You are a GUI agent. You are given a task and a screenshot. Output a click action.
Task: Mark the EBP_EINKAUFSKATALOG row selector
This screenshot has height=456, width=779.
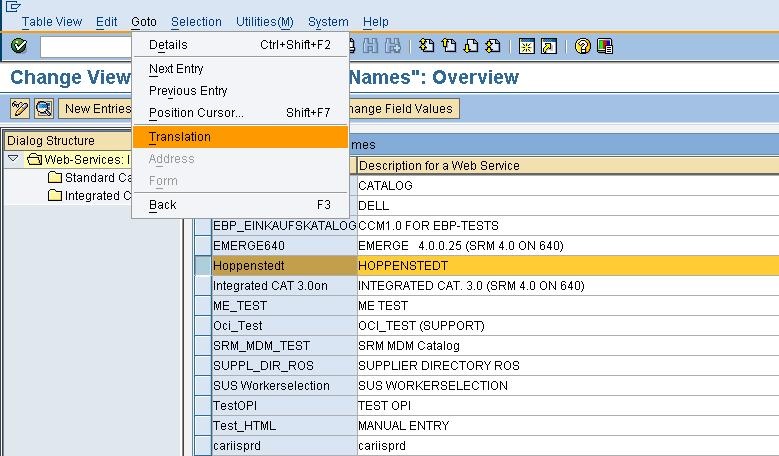(203, 226)
